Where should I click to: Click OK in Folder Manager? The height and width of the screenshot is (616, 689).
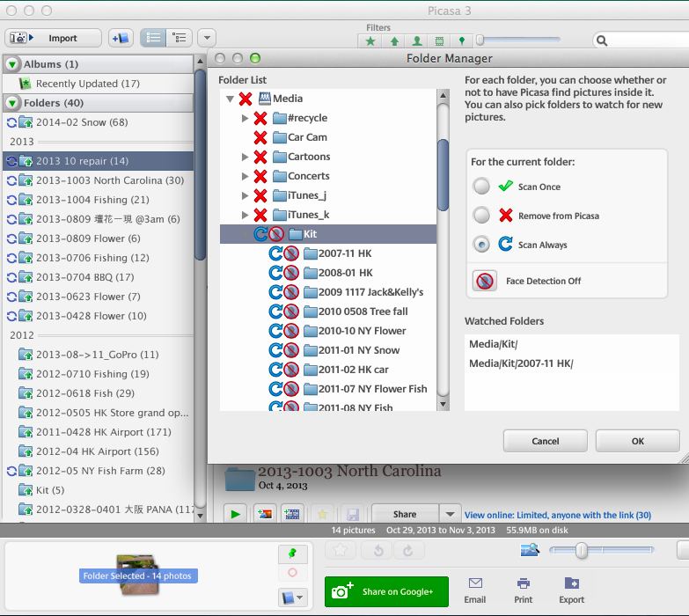(638, 441)
